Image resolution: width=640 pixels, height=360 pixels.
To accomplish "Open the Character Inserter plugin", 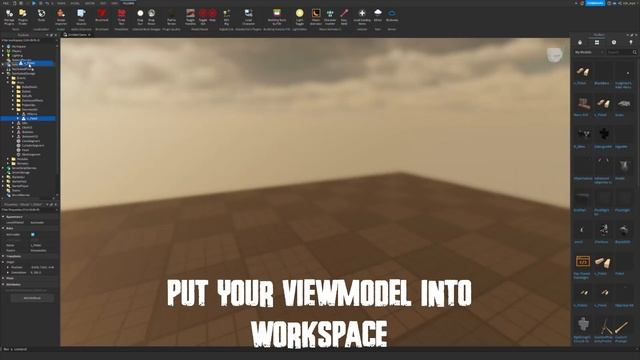I will [330, 17].
